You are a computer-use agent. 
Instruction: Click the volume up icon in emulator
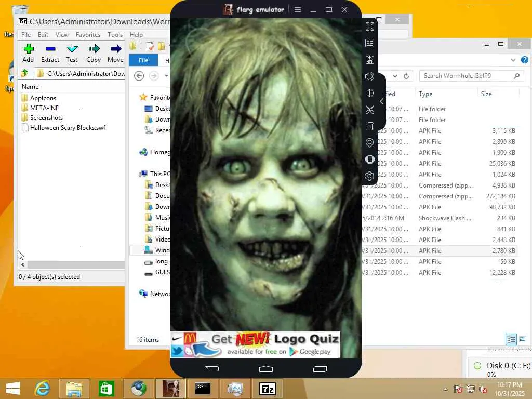(369, 76)
